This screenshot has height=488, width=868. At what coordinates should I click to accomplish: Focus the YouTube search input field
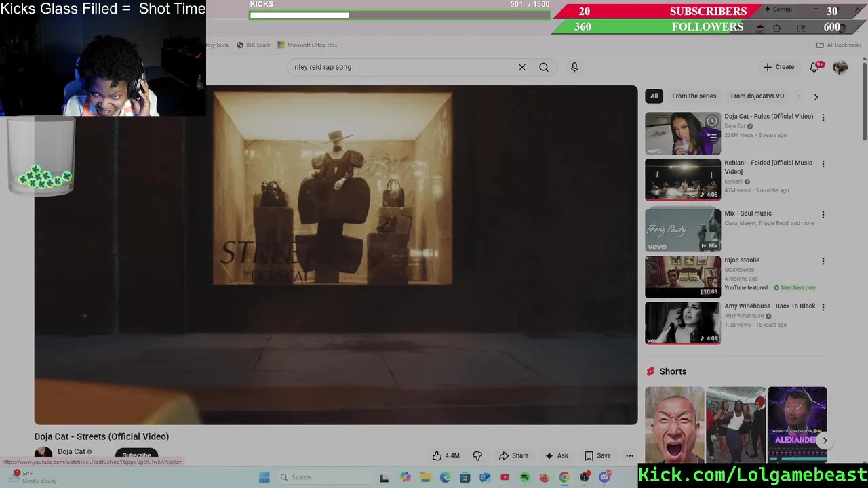(403, 67)
